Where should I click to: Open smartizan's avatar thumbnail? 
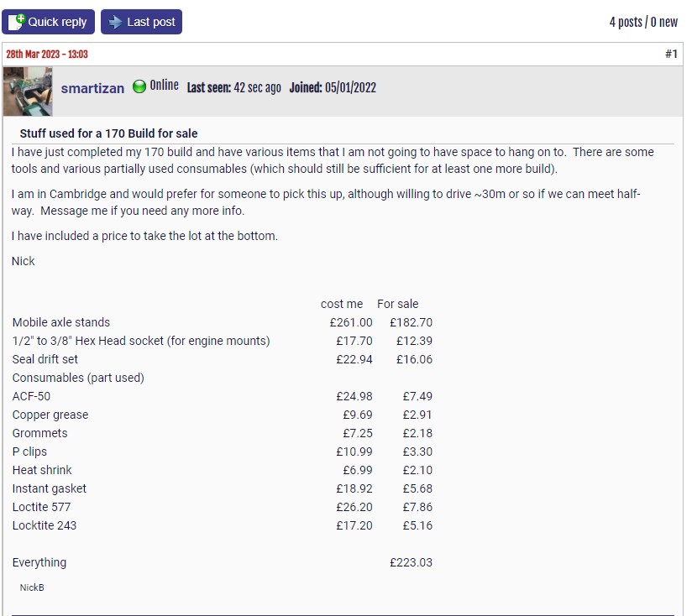tap(28, 91)
